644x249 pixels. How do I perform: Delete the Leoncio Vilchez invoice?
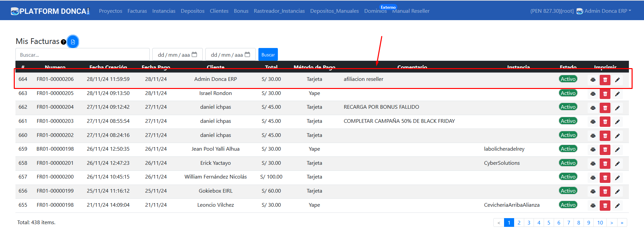click(605, 205)
